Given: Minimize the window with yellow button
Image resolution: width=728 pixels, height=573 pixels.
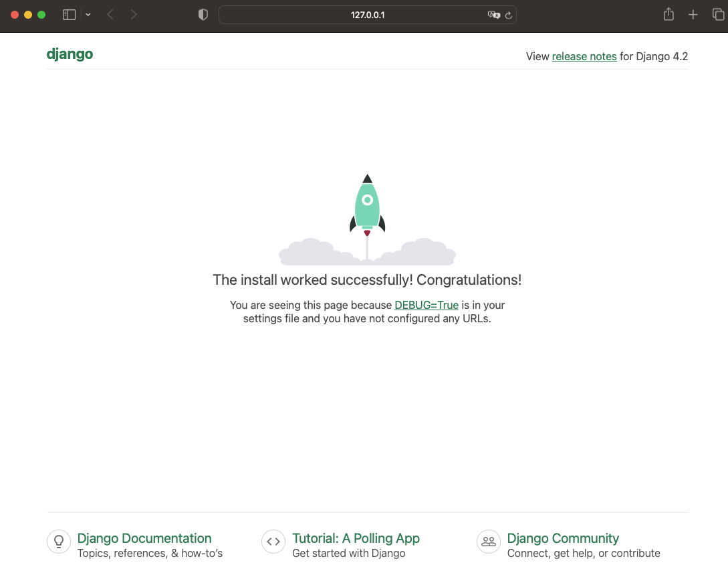Looking at the screenshot, I should [x=28, y=15].
